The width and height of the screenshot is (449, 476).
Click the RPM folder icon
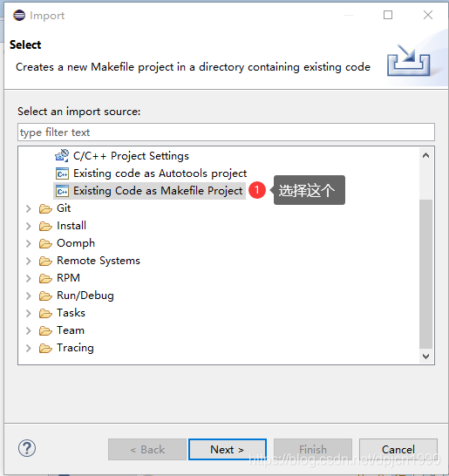(45, 278)
